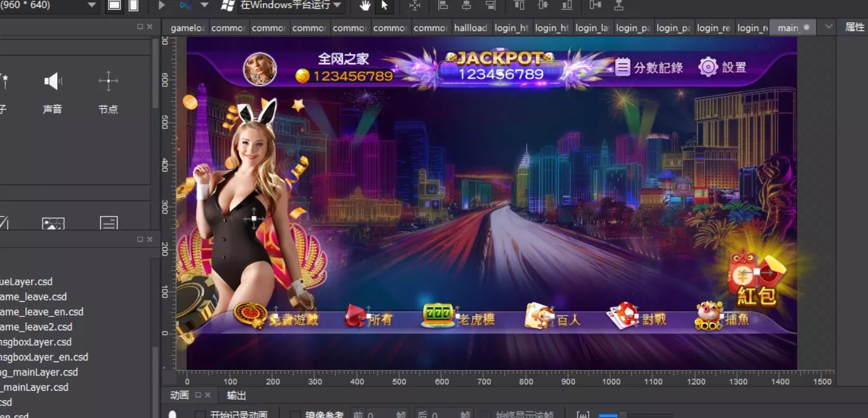Open the resolution size dropdown

92,6
